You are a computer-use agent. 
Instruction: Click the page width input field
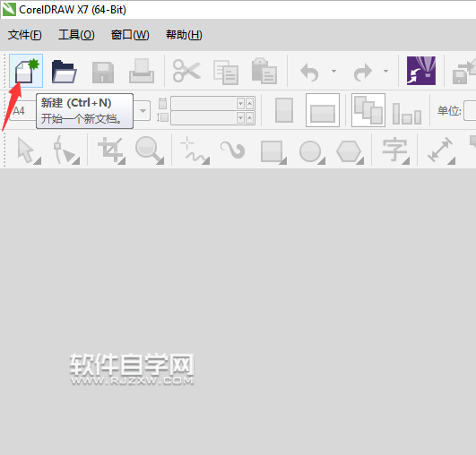point(203,103)
